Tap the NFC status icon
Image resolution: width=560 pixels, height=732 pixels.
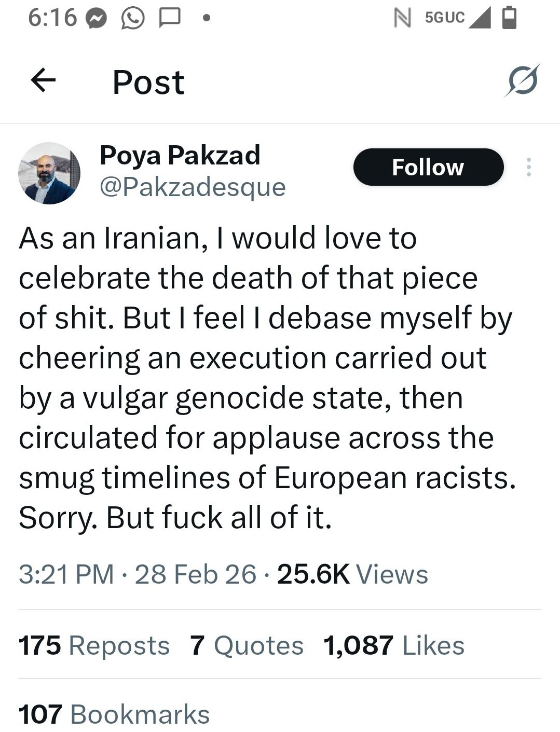402,18
